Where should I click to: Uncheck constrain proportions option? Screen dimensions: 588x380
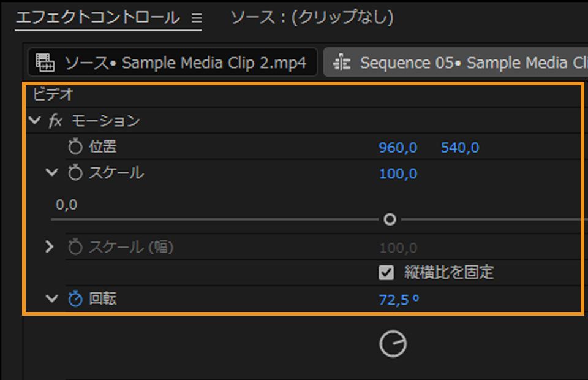pos(387,273)
